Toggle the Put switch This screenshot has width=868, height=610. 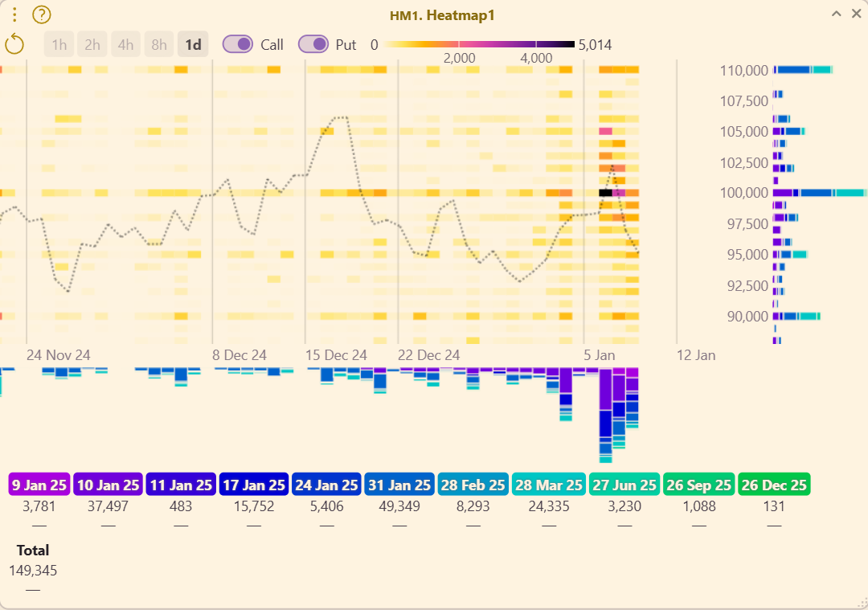[x=313, y=44]
